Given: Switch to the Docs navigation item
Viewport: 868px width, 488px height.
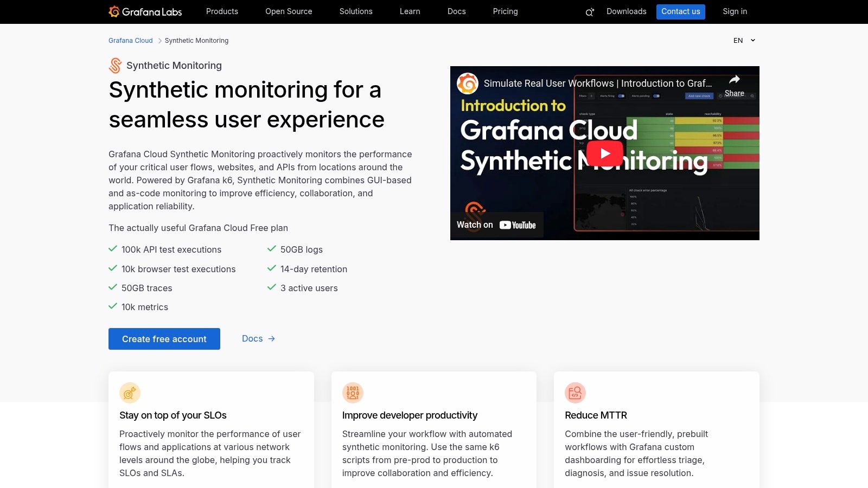Looking at the screenshot, I should click(456, 11).
